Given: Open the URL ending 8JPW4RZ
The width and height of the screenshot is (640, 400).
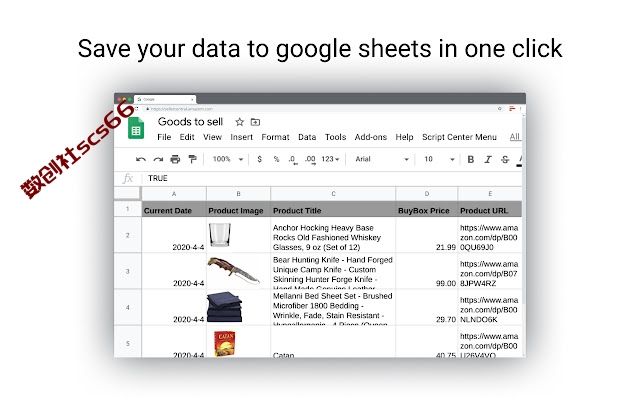Looking at the screenshot, I should [489, 273].
